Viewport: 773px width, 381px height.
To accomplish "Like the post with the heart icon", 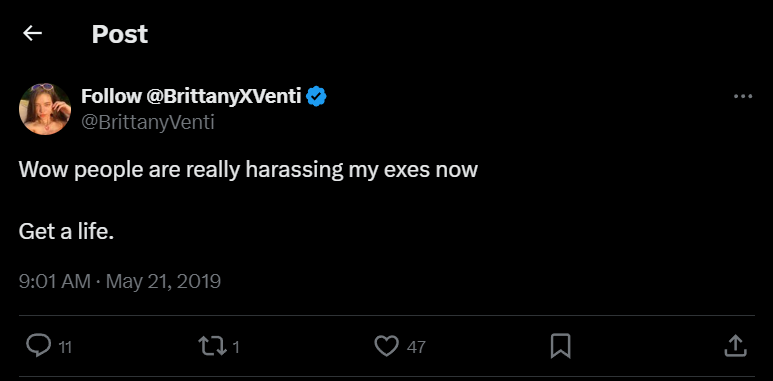I will 386,346.
